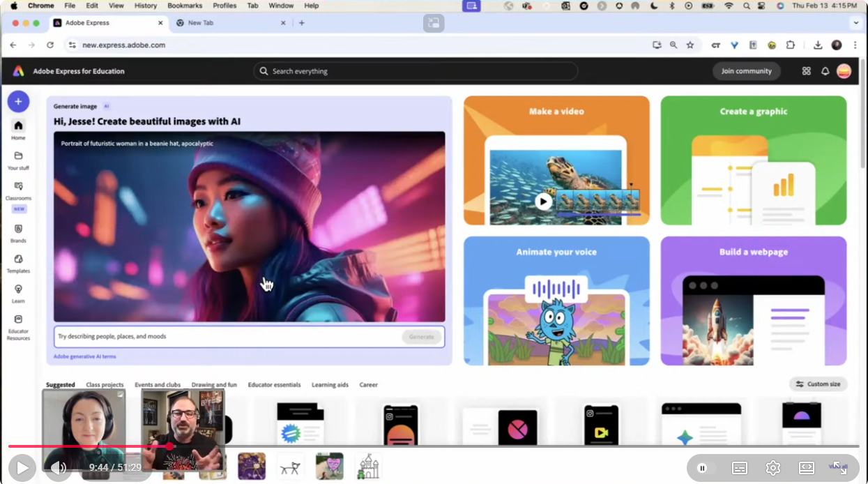Open the apps grid icon
This screenshot has height=484, width=868.
[806, 70]
